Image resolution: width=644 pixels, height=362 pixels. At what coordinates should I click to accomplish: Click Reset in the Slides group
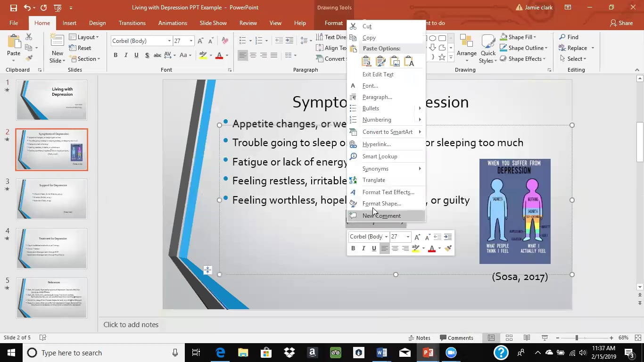pos(80,48)
